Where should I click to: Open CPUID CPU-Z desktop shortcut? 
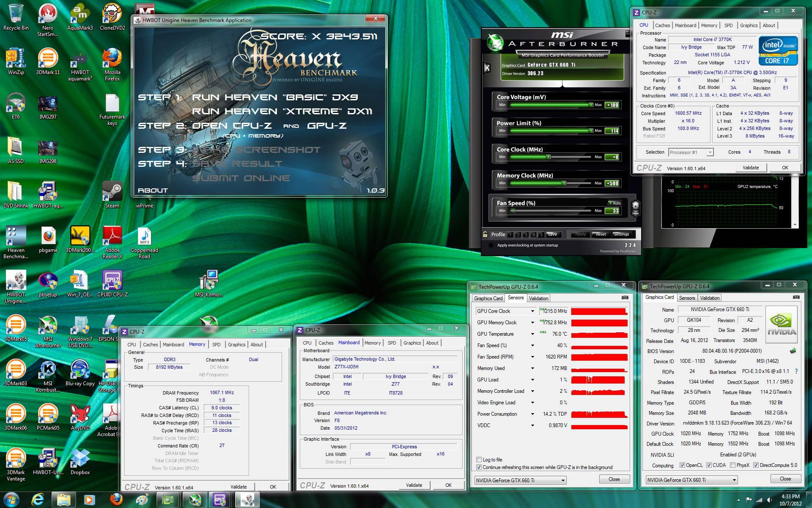tap(112, 284)
